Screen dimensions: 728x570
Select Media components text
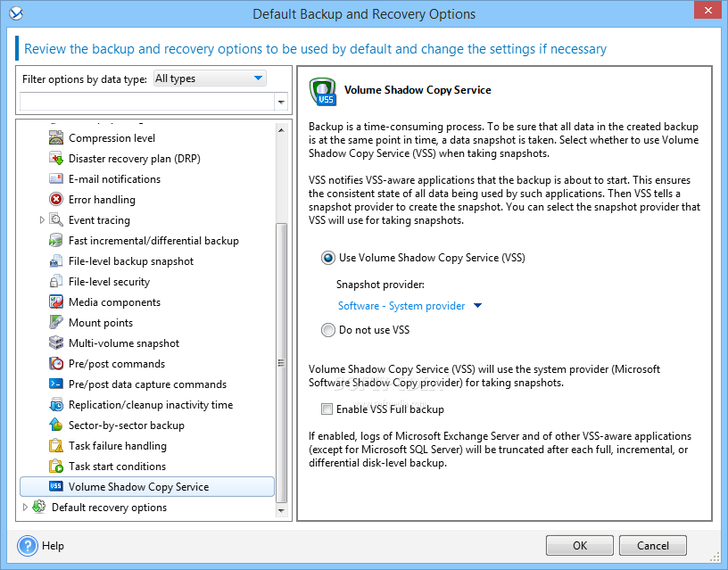click(x=115, y=302)
